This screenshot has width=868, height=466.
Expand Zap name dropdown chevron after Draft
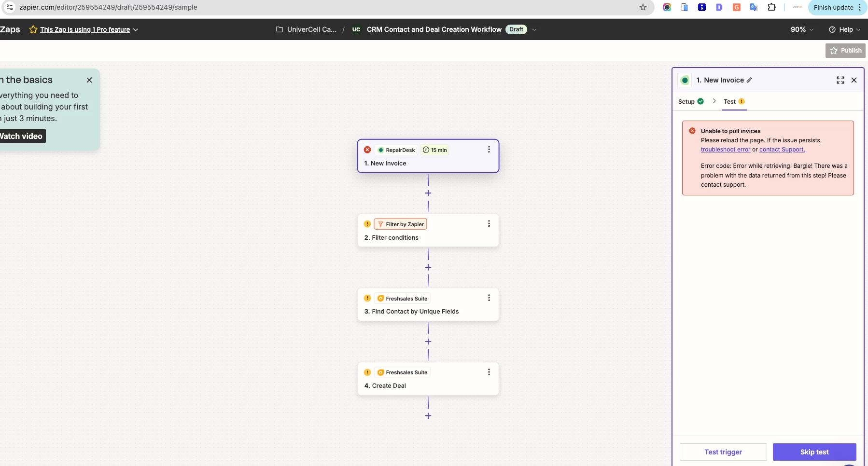point(534,29)
